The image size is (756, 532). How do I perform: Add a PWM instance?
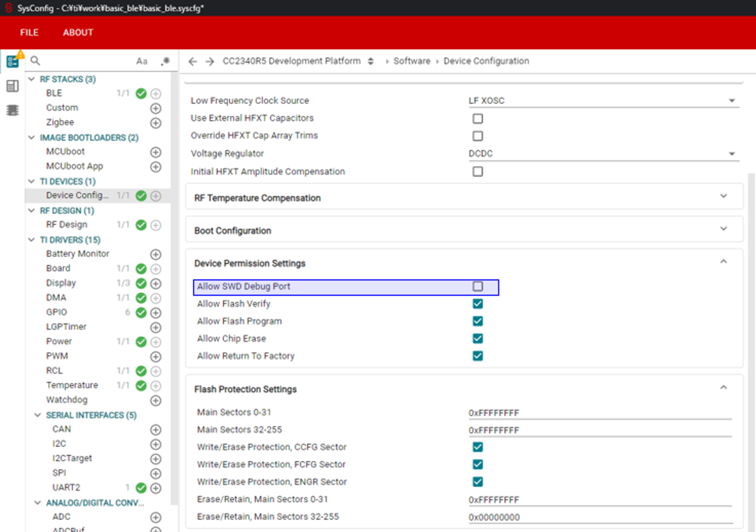click(x=156, y=357)
